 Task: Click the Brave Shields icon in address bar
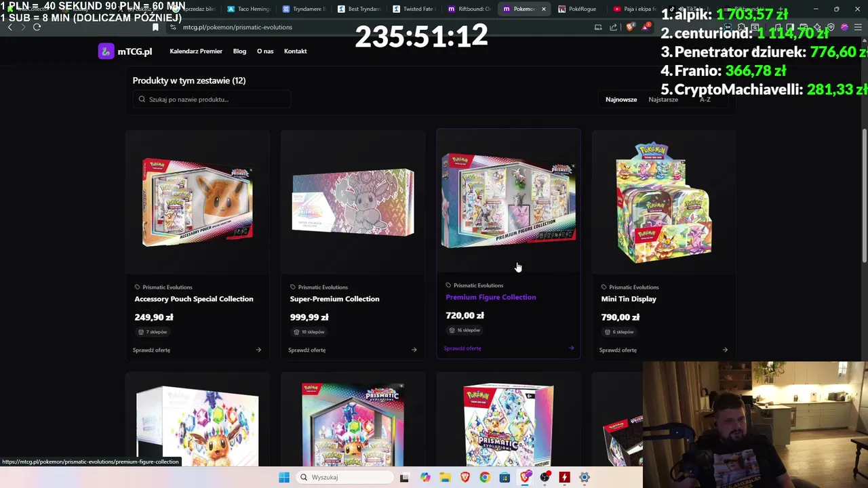point(631,27)
